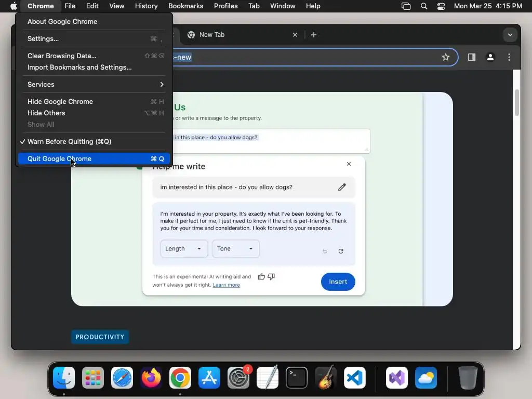This screenshot has width=532, height=399.
Task: Open Spotlight search icon
Action: point(424,6)
